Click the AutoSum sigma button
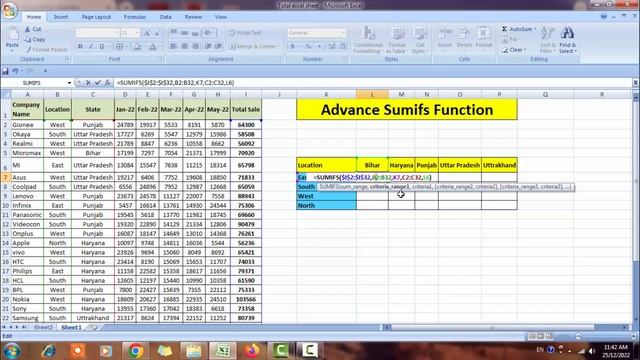 (x=518, y=29)
